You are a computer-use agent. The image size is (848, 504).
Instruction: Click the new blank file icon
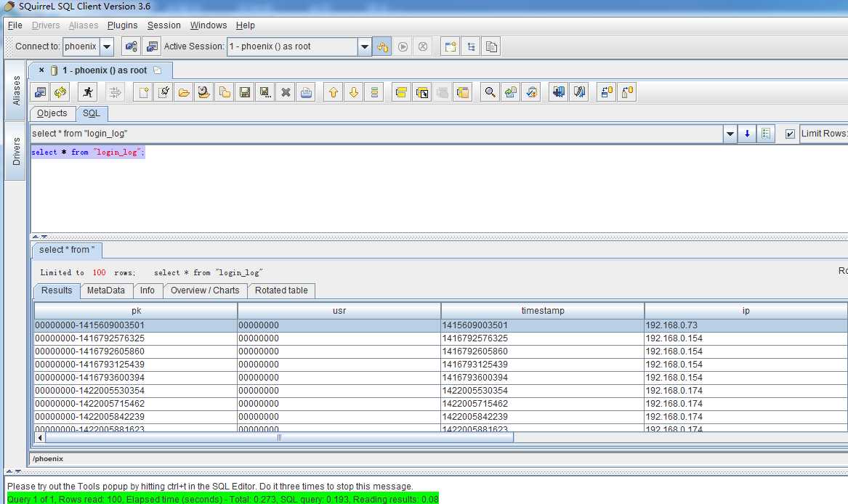pos(143,92)
